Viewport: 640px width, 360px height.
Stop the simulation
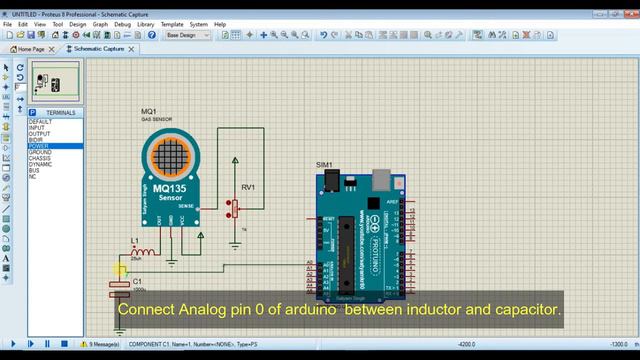point(64,344)
